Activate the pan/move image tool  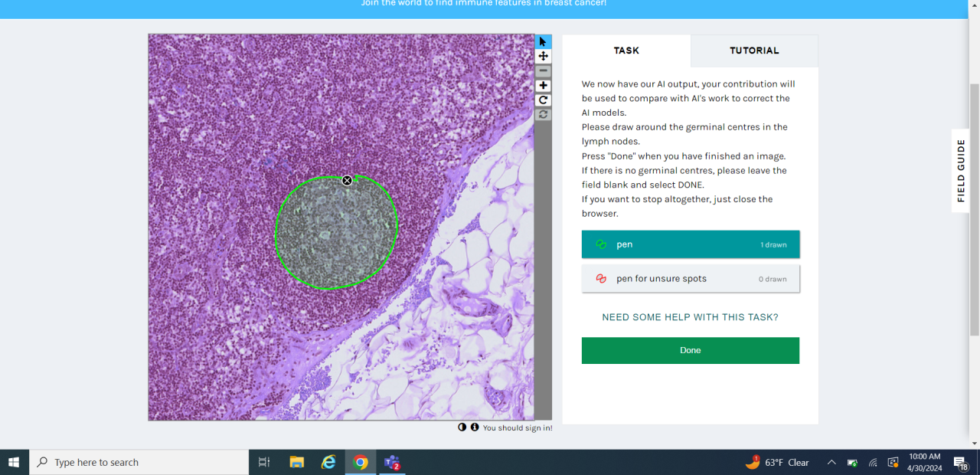[543, 56]
